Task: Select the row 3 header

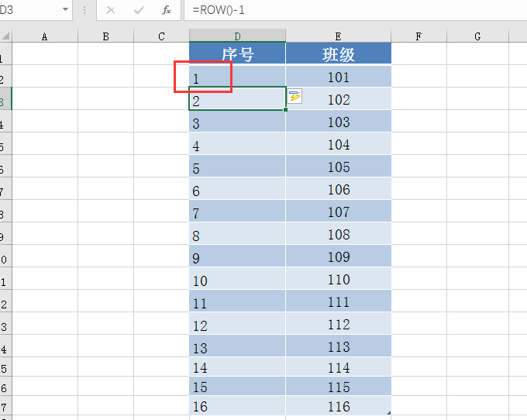Action: (x=5, y=98)
